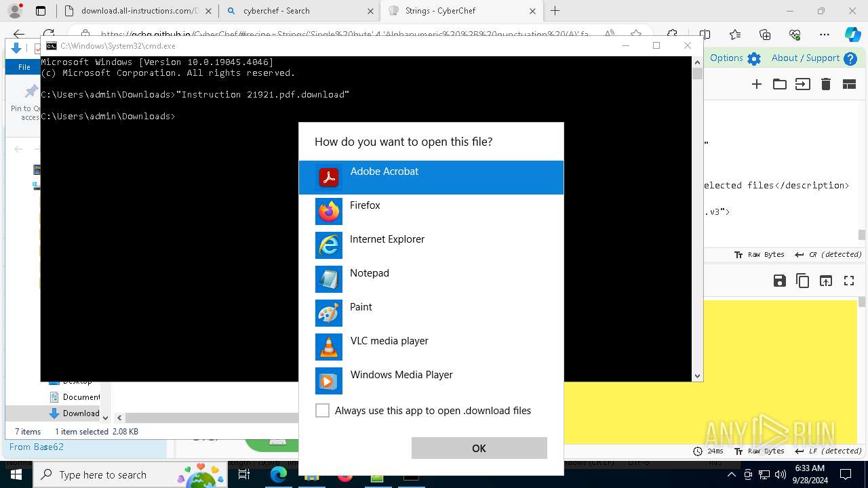Click cmd window scrollbar down arrow
This screenshot has width=868, height=488.
pos(697,375)
